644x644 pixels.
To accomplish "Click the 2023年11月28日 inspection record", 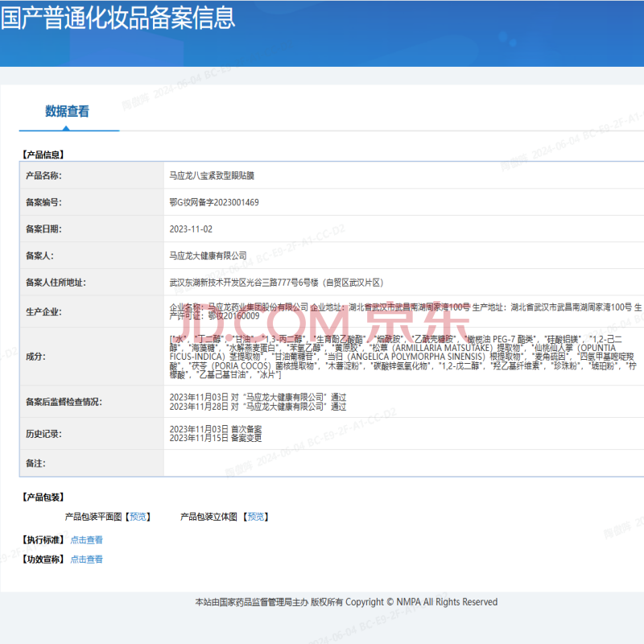I will (258, 407).
